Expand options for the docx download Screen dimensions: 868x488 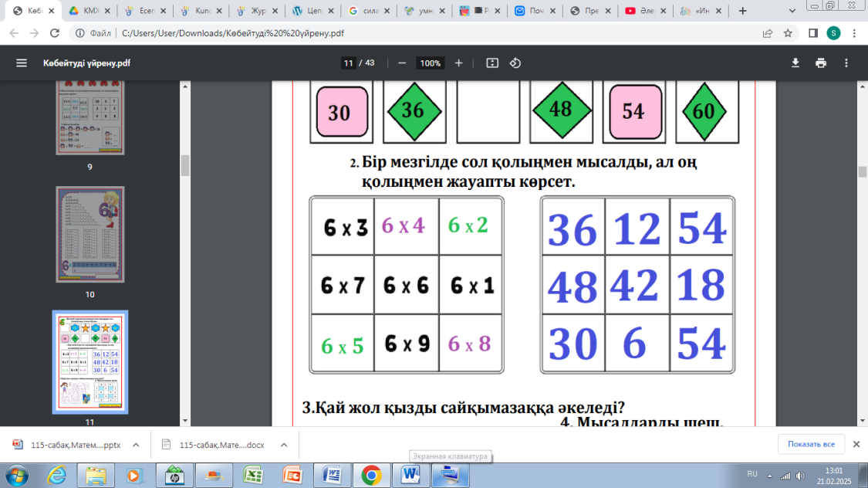click(x=283, y=445)
